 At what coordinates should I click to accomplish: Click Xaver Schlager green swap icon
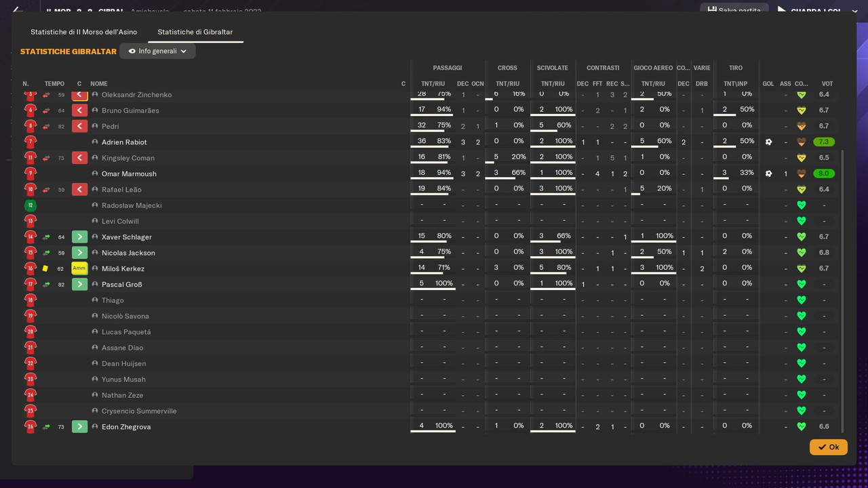click(47, 237)
